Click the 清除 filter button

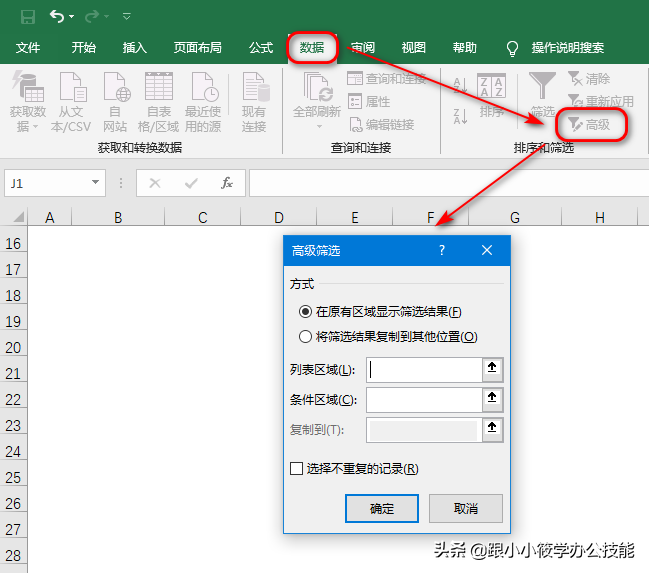pyautogui.click(x=589, y=78)
